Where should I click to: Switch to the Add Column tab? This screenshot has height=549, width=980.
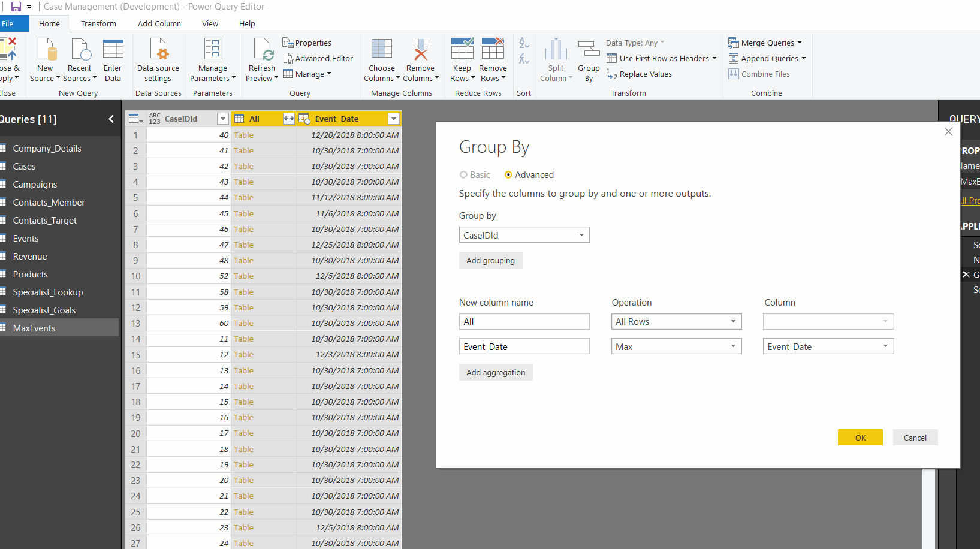click(159, 23)
